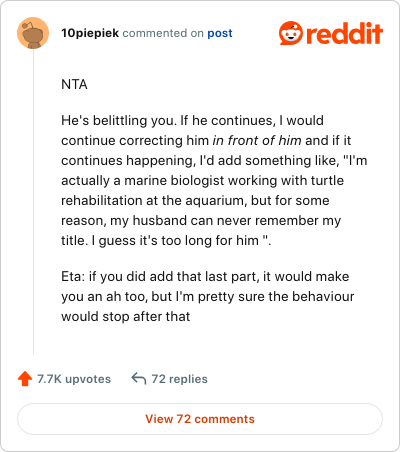The width and height of the screenshot is (400, 452).
Task: Click the line 'title. I guess it's too long'
Action: click(x=166, y=241)
